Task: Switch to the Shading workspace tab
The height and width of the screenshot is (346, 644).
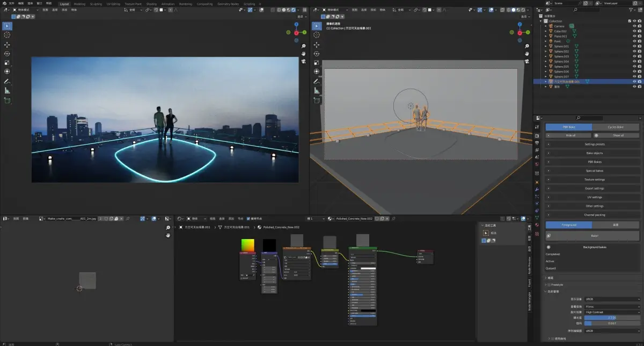Action: click(x=152, y=4)
